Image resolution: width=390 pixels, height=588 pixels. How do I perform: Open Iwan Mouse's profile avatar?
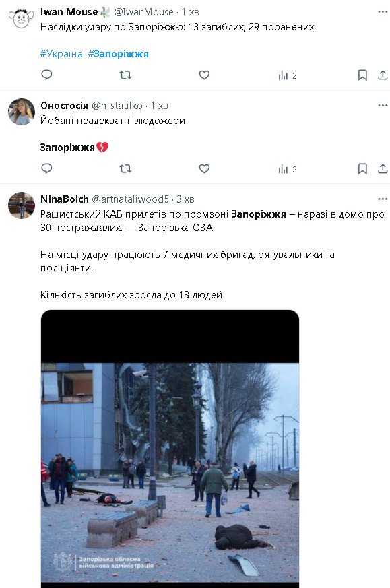point(22,18)
